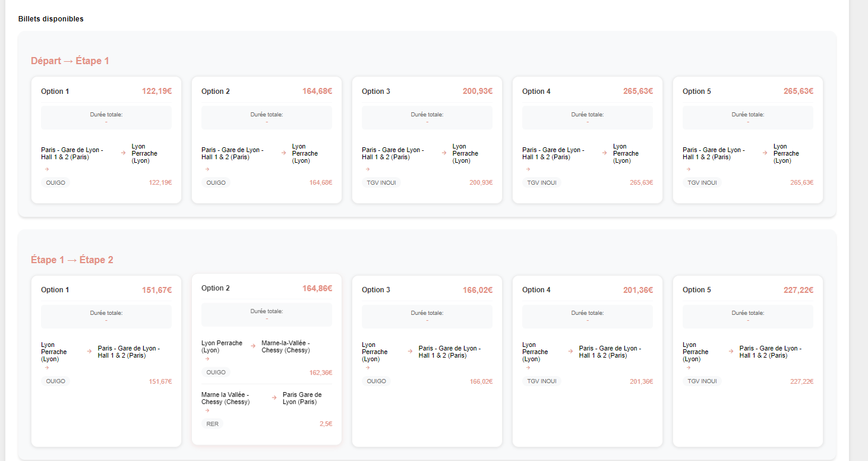Image resolution: width=868 pixels, height=461 pixels.
Task: Click OUIGO badge in the 122,19€ card
Action: (x=55, y=183)
